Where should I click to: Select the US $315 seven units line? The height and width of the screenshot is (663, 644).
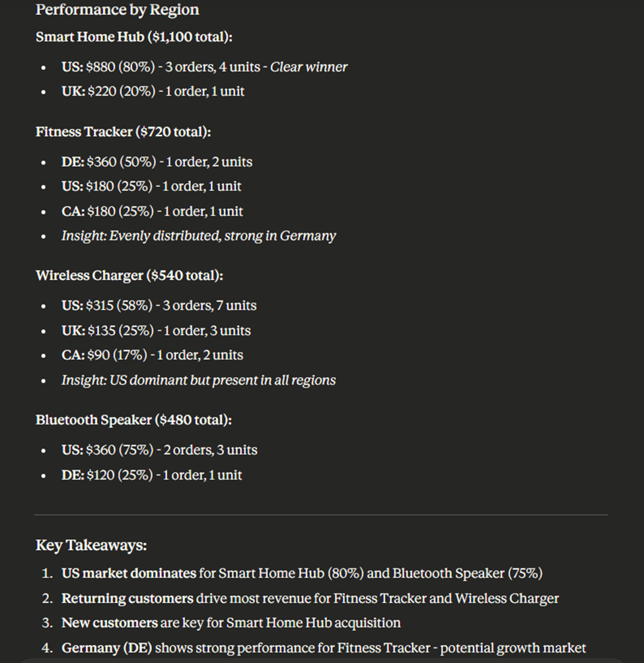click(159, 306)
